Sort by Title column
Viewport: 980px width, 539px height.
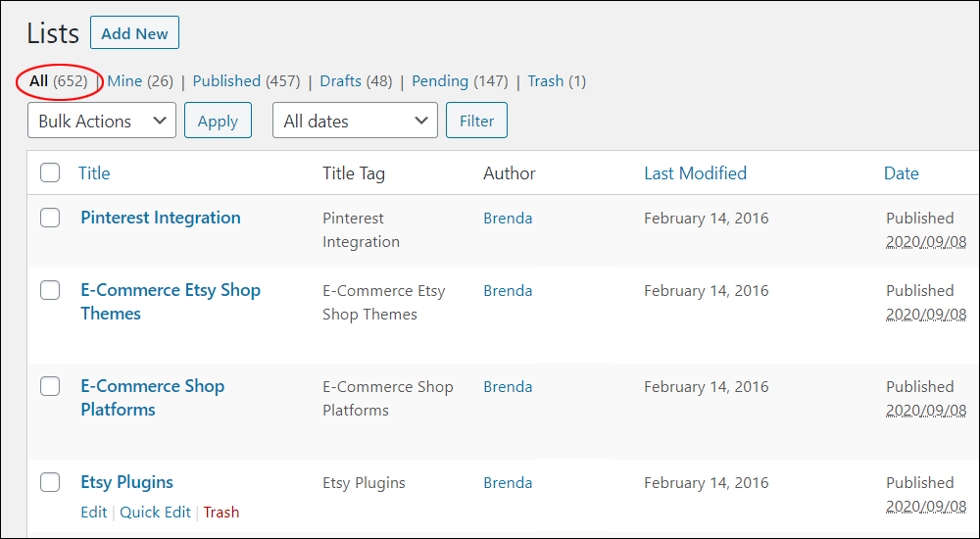(94, 173)
